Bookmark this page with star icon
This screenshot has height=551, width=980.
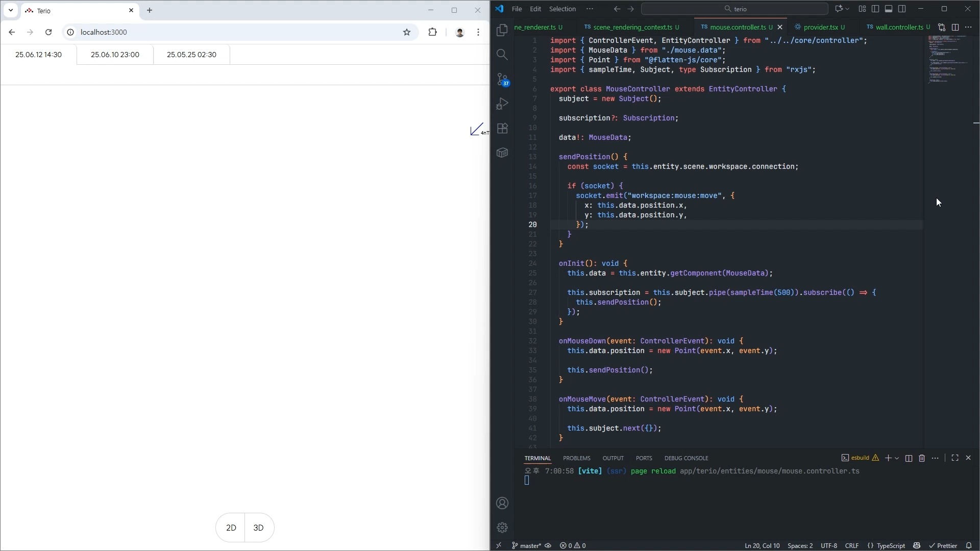tap(407, 32)
